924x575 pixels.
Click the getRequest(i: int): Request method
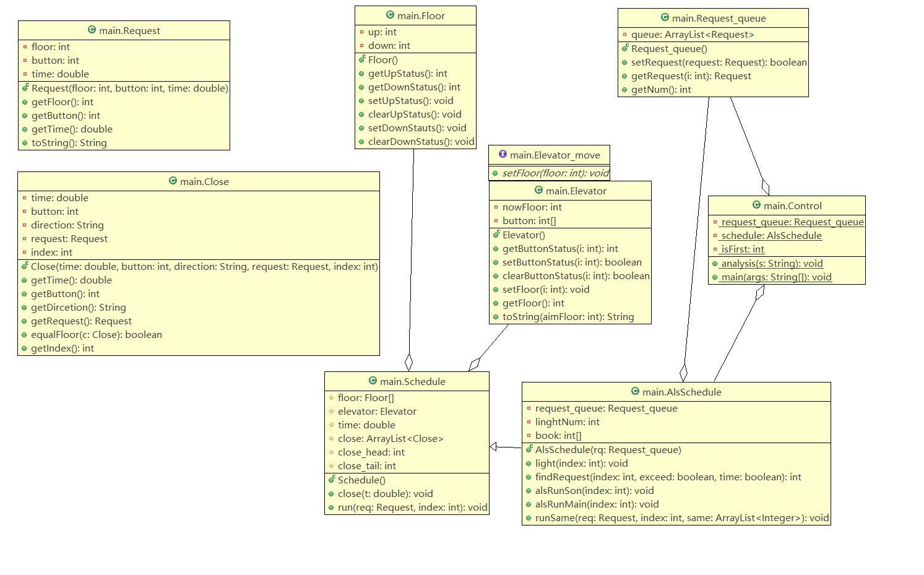pyautogui.click(x=691, y=76)
